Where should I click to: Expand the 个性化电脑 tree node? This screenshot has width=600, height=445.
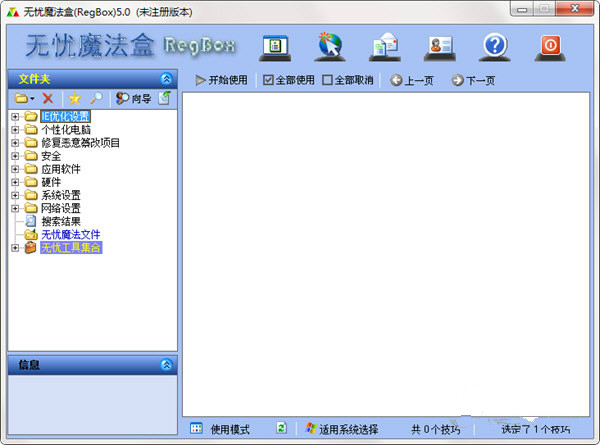[x=15, y=130]
